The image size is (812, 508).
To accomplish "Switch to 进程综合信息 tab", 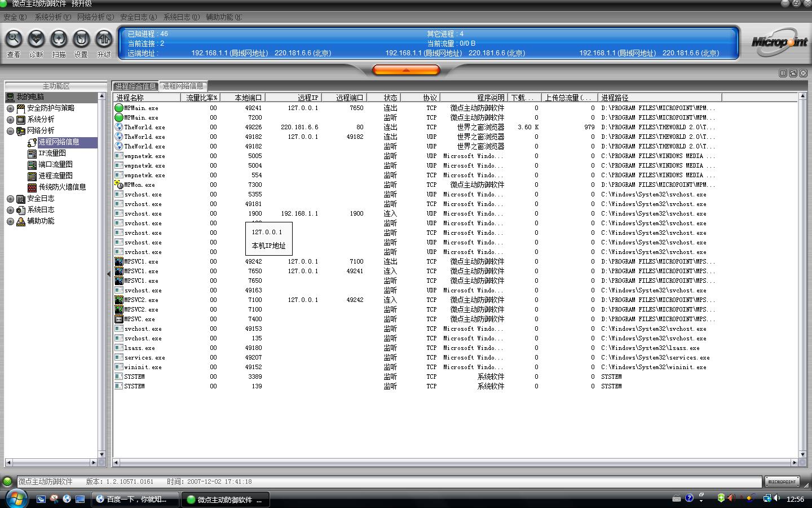I will tap(135, 86).
